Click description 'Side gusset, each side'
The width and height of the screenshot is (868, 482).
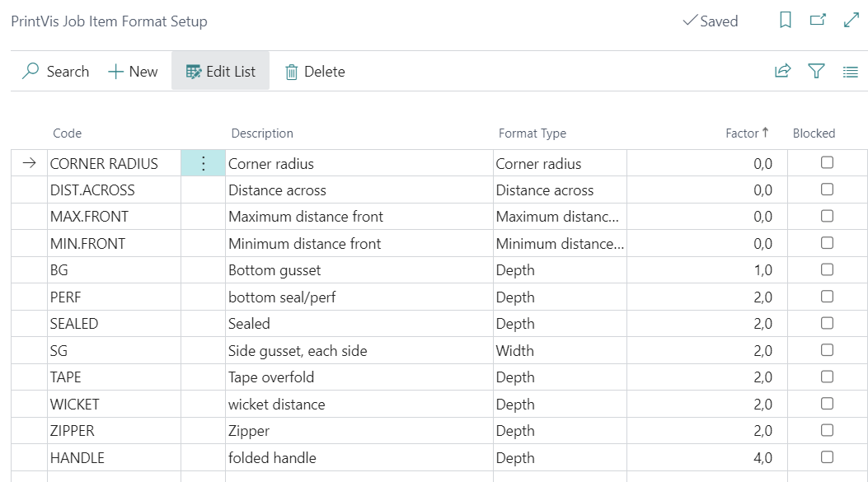point(298,351)
